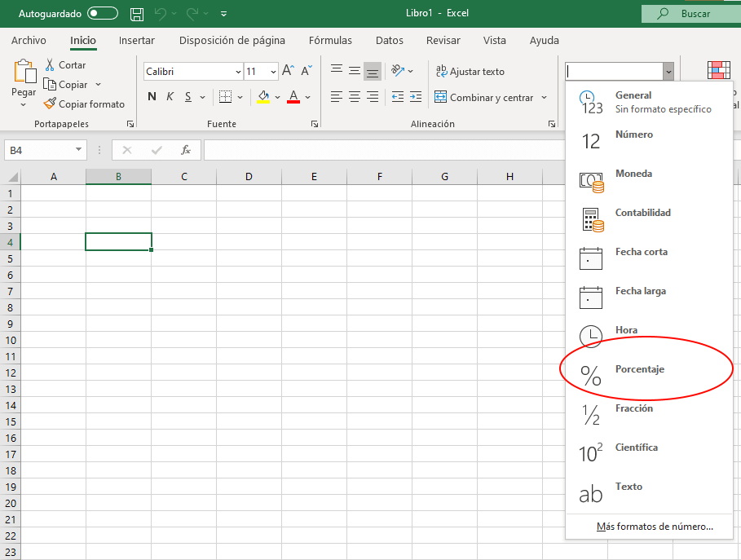Click the Align Left icon
The width and height of the screenshot is (741, 560).
point(337,97)
